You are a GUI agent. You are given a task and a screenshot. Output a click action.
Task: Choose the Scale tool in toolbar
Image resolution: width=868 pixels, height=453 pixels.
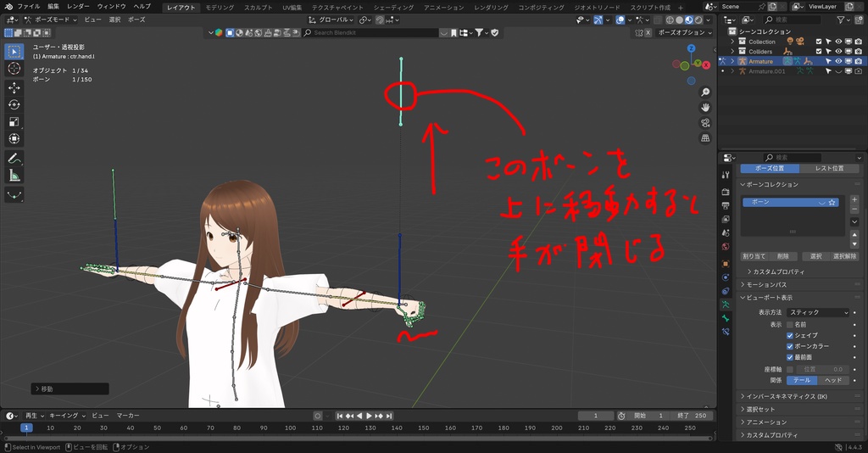[14, 122]
